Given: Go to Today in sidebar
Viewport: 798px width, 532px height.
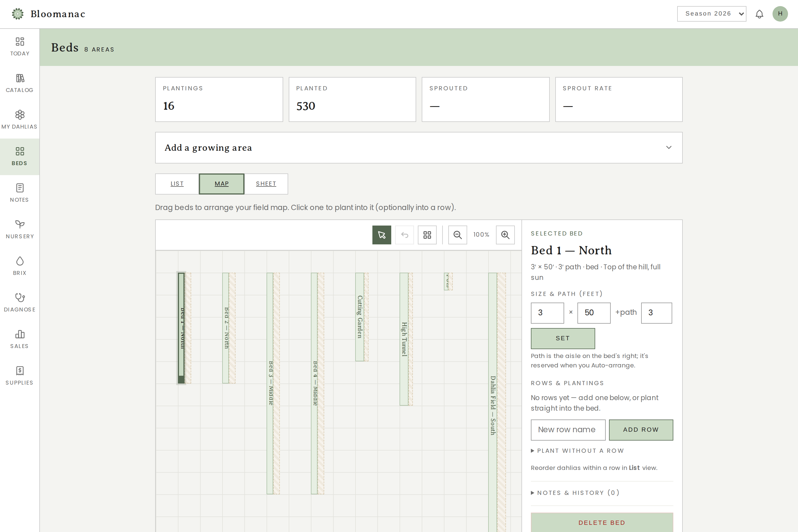Looking at the screenshot, I should (x=20, y=47).
